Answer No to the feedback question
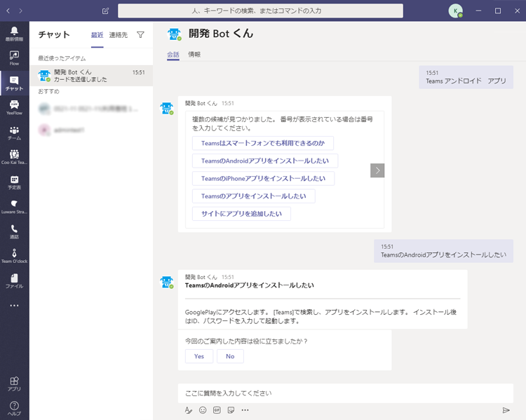The width and height of the screenshot is (526, 420). pos(230,356)
